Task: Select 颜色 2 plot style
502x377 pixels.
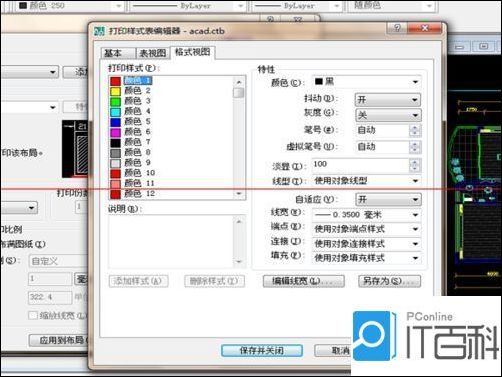Action: coord(137,91)
